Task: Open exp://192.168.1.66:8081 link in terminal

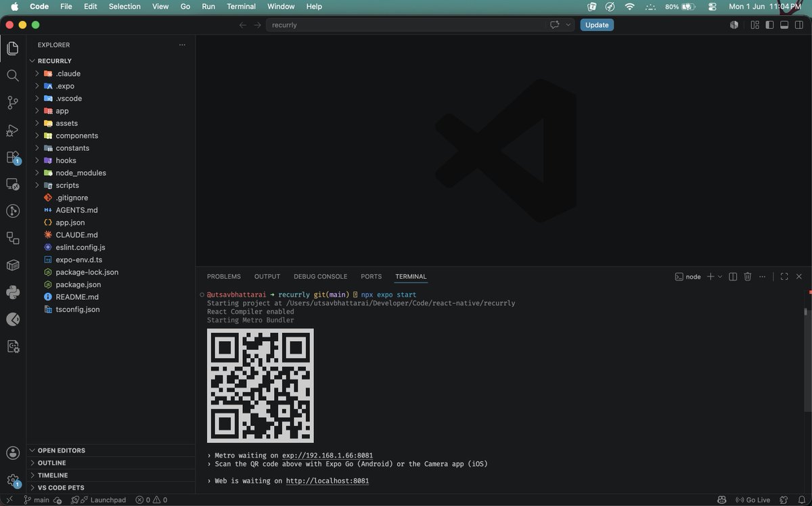Action: (328, 455)
